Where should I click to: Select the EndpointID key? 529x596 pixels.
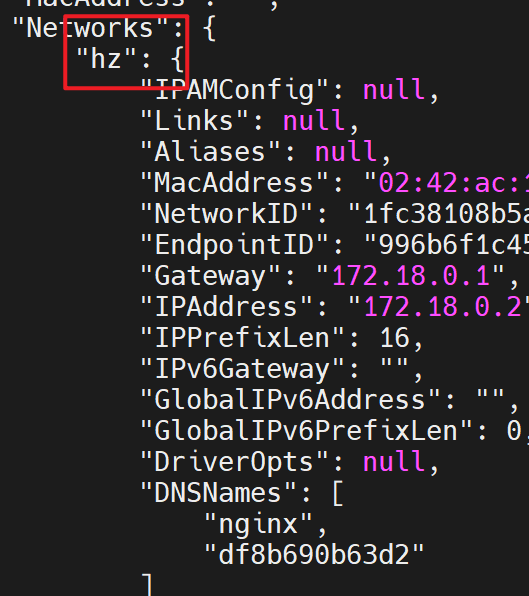234,245
